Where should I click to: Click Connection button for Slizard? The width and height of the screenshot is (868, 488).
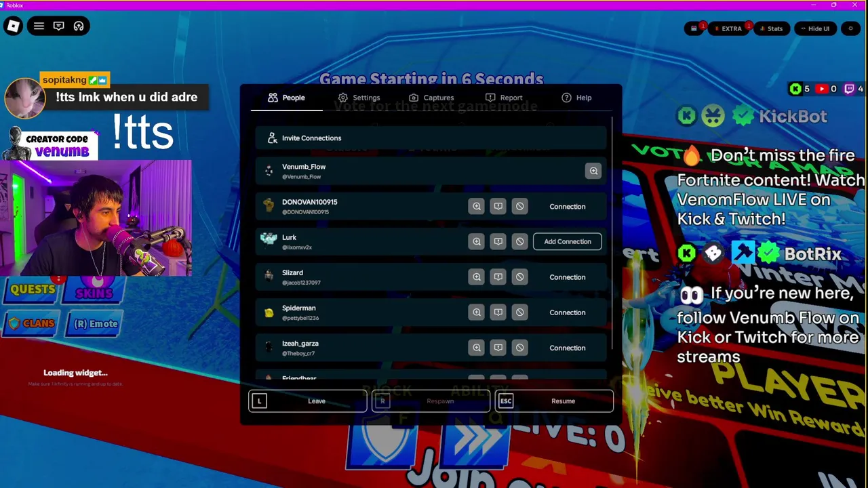point(568,277)
